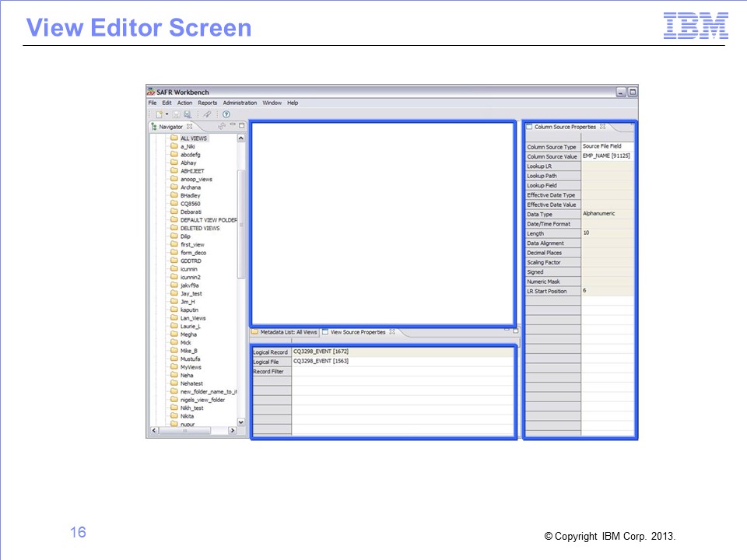Screen dimensions: 747x560
Task: Click the empty Record Filter value cell
Action: pos(403,371)
